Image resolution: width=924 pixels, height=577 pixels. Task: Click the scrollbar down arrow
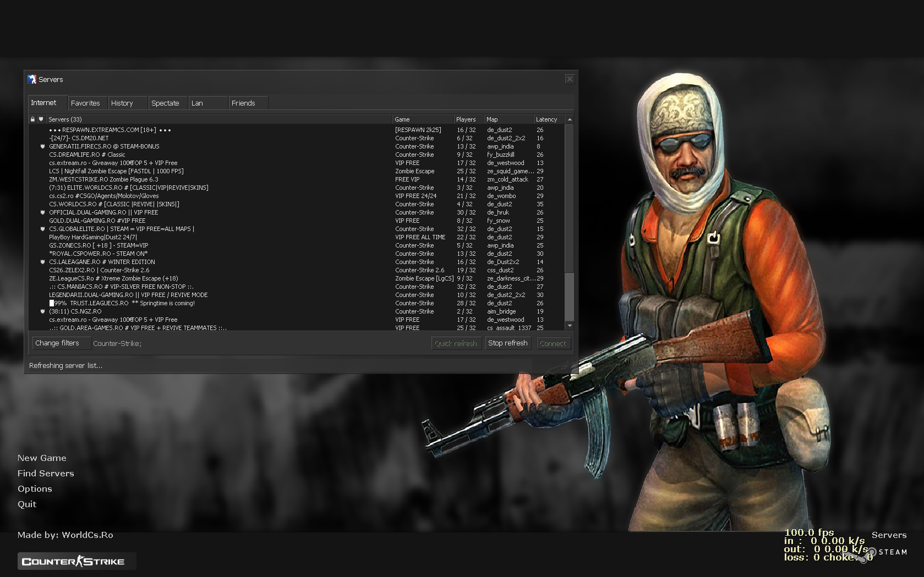point(570,326)
